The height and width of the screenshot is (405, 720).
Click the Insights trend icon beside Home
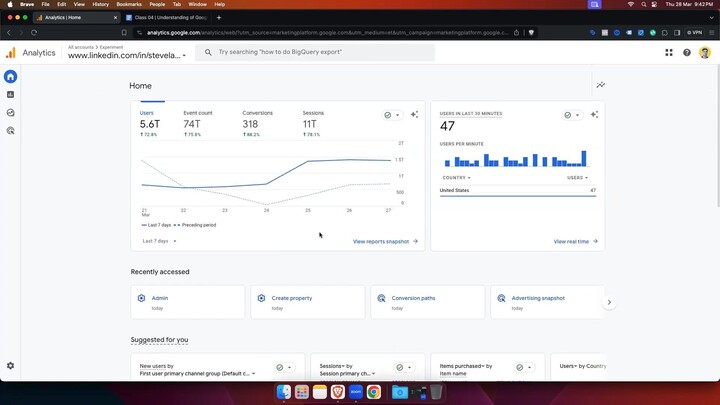click(601, 85)
